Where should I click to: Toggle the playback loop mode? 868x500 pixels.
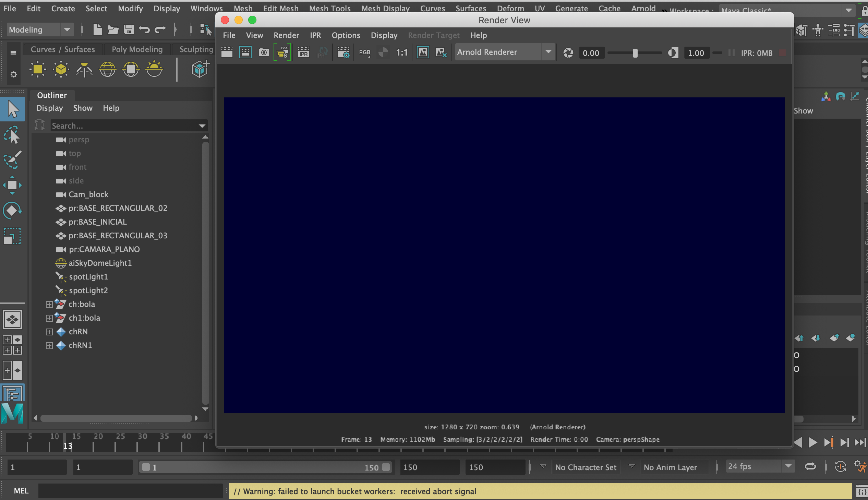(x=810, y=467)
